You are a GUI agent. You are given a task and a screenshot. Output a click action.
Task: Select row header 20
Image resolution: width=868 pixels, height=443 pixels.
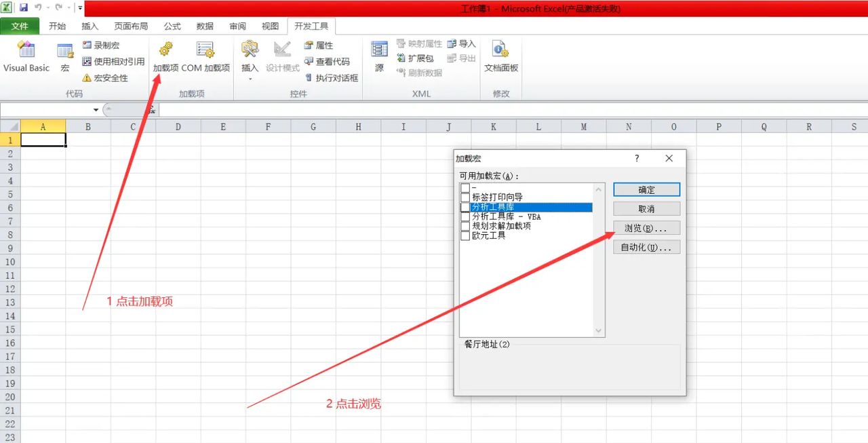point(10,397)
